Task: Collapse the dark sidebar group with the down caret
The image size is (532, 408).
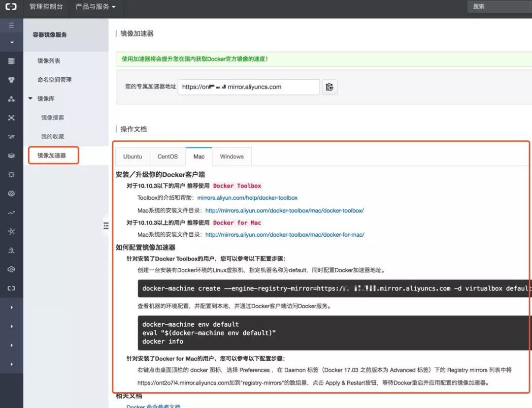Action: pos(12,42)
